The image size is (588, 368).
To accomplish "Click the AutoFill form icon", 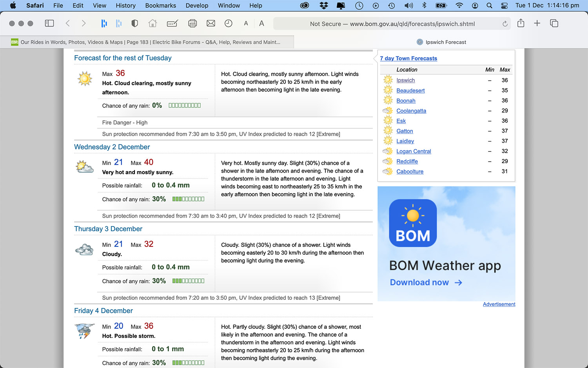I will tap(172, 24).
